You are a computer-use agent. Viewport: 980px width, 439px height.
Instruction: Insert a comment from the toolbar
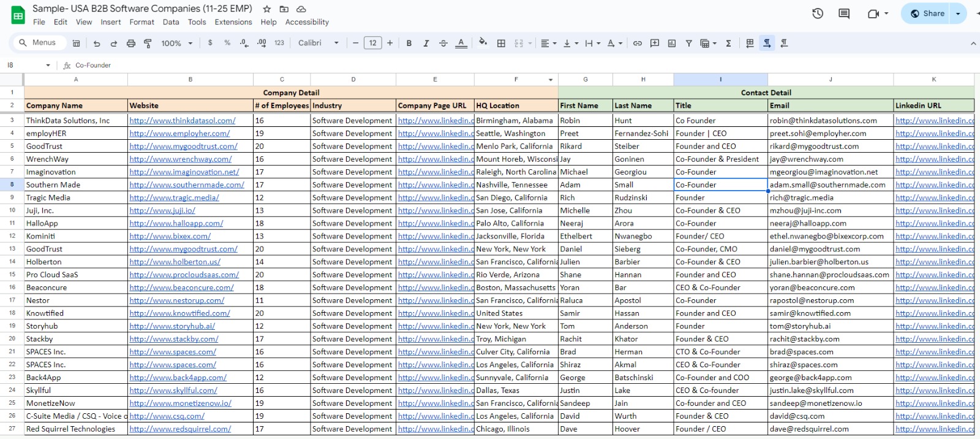655,43
